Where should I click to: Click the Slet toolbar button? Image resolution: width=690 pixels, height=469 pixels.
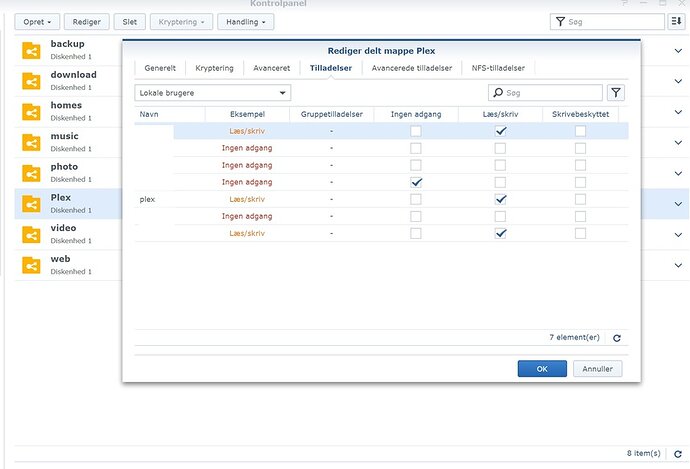click(130, 22)
